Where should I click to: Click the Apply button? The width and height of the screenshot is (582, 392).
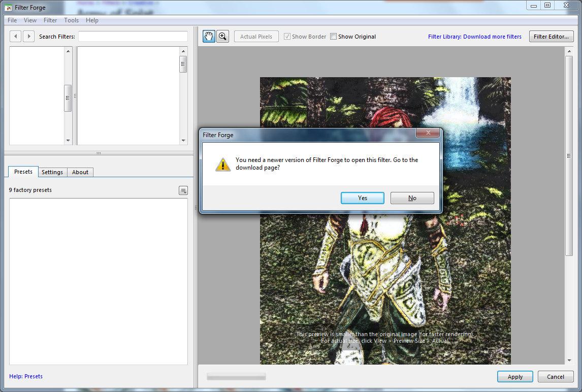coord(515,376)
